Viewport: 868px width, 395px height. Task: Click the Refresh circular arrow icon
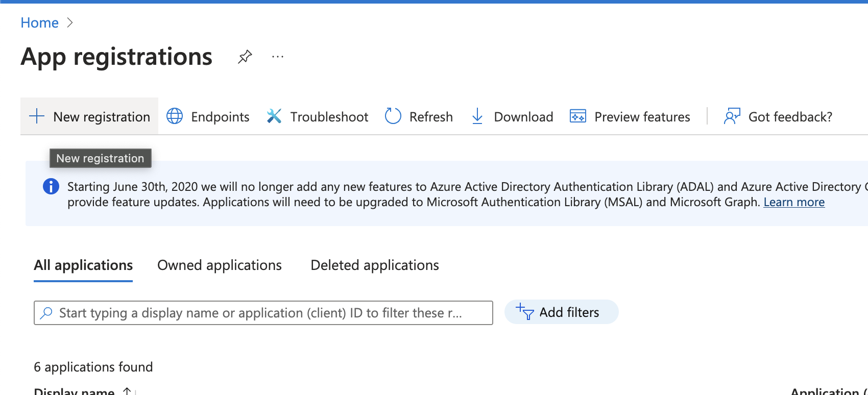click(393, 116)
